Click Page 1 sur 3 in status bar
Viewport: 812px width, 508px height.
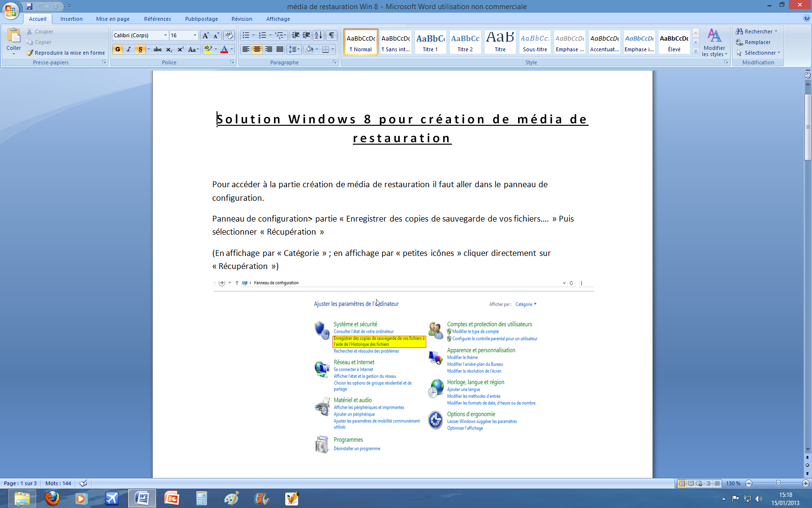click(20, 483)
